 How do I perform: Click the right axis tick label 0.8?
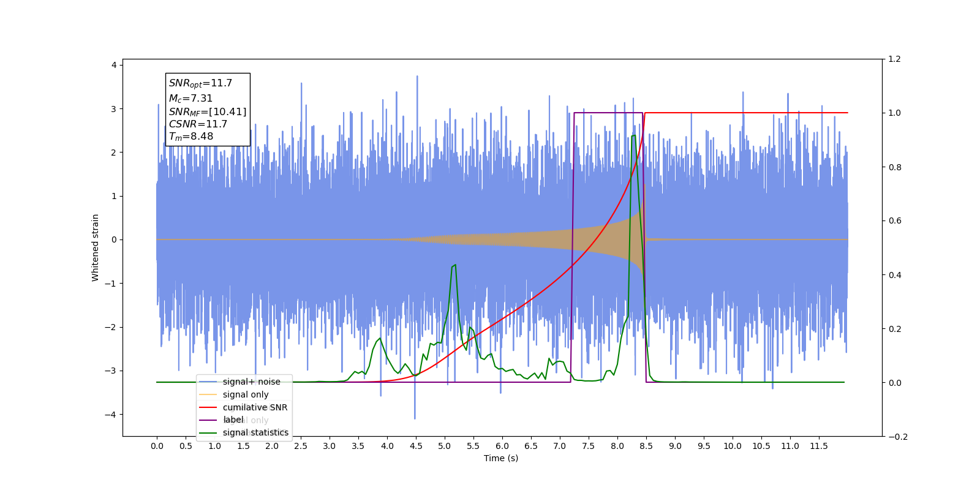tap(895, 167)
